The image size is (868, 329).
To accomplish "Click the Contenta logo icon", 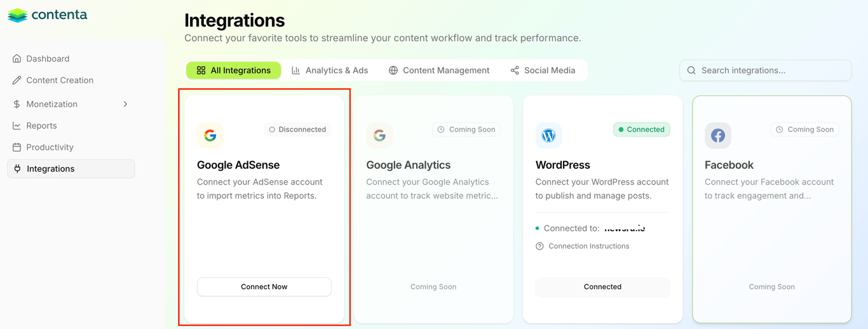I will point(17,15).
